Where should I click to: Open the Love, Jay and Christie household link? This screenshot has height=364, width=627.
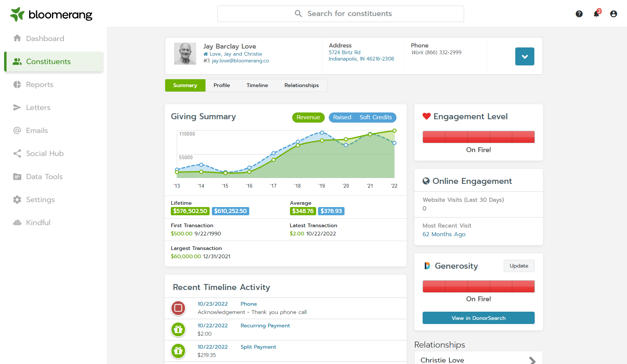236,54
